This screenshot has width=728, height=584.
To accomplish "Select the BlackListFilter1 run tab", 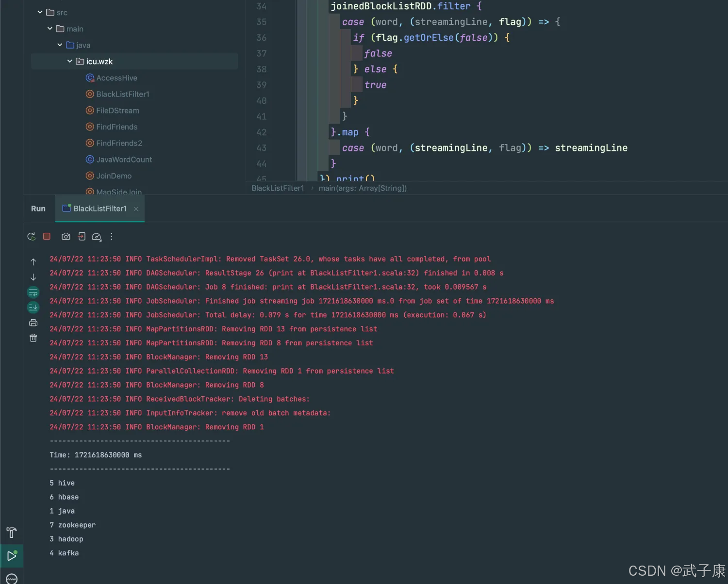I will (x=100, y=209).
